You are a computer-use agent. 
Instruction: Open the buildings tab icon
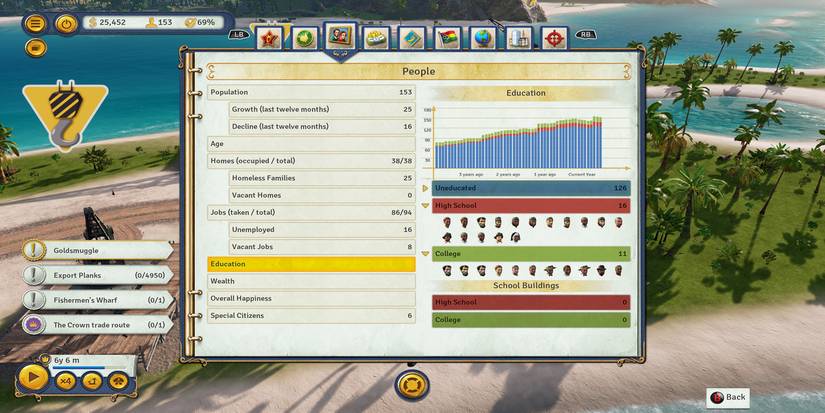point(518,39)
